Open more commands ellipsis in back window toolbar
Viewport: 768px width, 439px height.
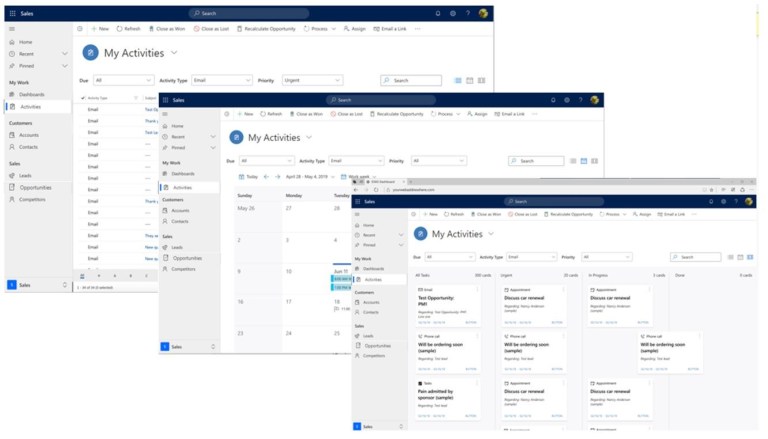pyautogui.click(x=417, y=29)
